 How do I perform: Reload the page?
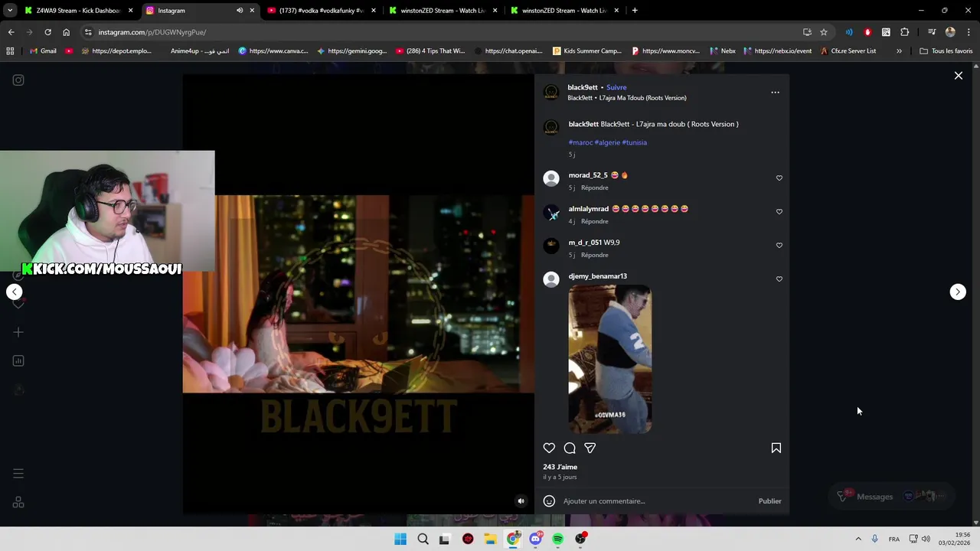(x=47, y=32)
